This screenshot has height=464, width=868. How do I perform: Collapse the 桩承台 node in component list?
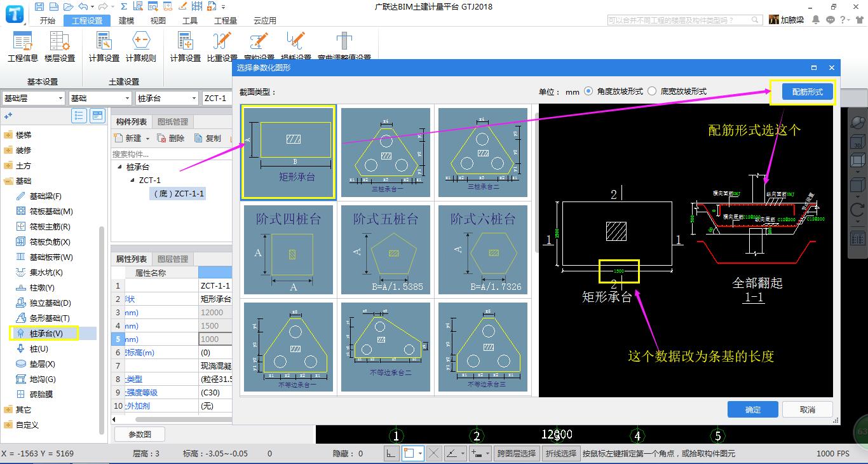(x=119, y=167)
